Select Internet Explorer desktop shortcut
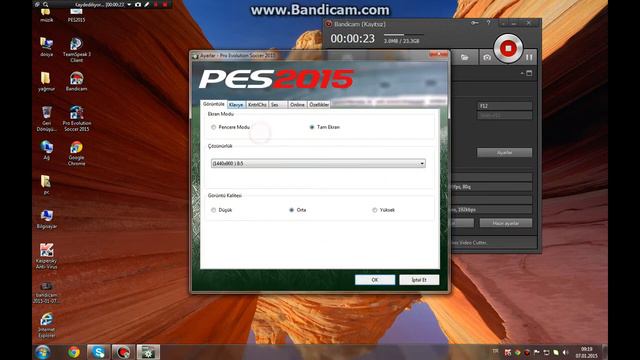This screenshot has height=360, width=640. pos(46,325)
